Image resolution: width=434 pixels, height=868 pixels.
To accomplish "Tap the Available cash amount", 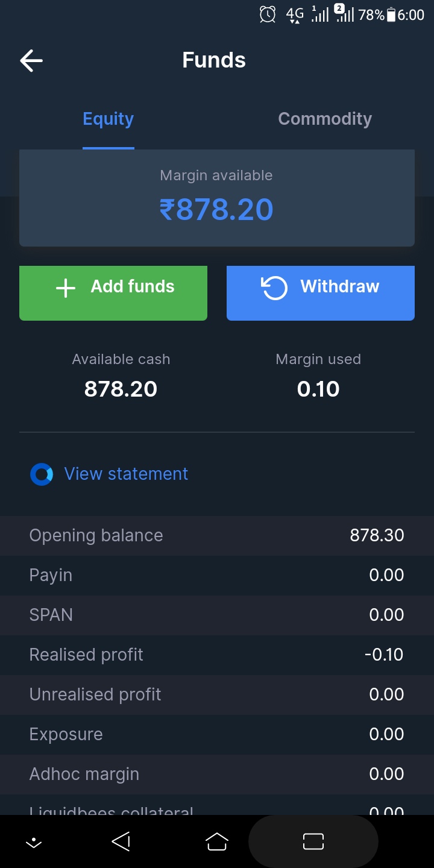I will (x=121, y=389).
